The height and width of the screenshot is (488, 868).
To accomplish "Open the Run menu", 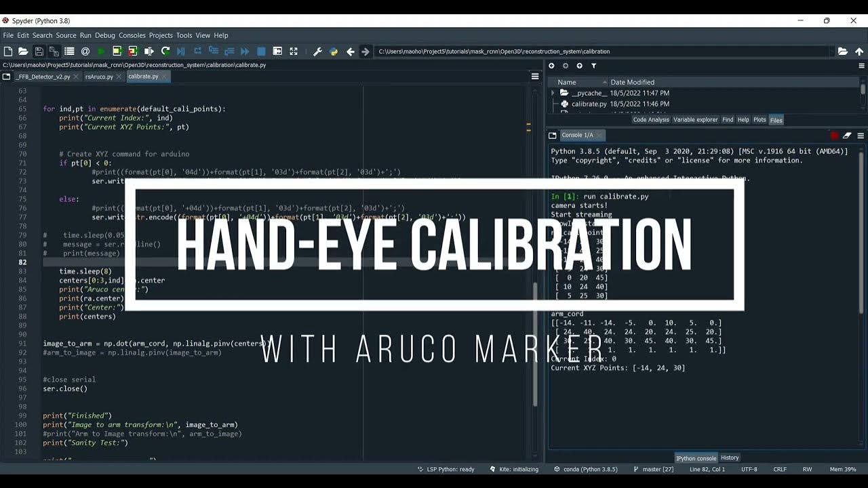I will 85,35.
